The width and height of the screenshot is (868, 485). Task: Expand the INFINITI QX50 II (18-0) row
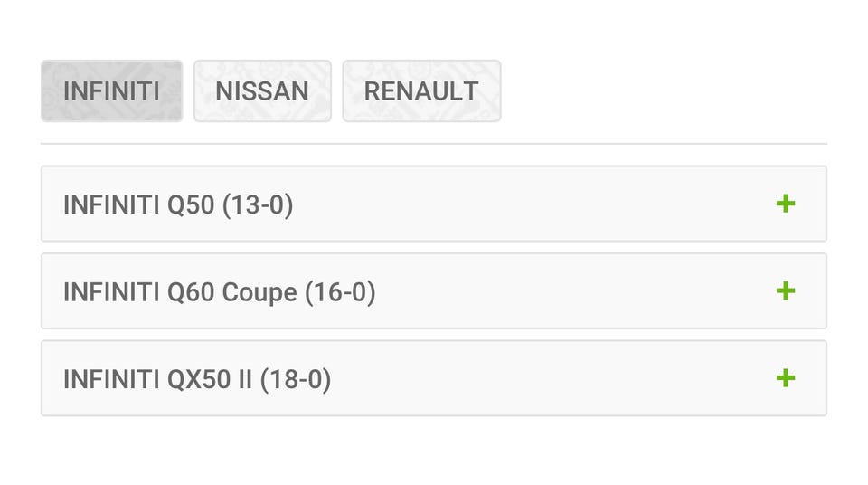(x=433, y=378)
